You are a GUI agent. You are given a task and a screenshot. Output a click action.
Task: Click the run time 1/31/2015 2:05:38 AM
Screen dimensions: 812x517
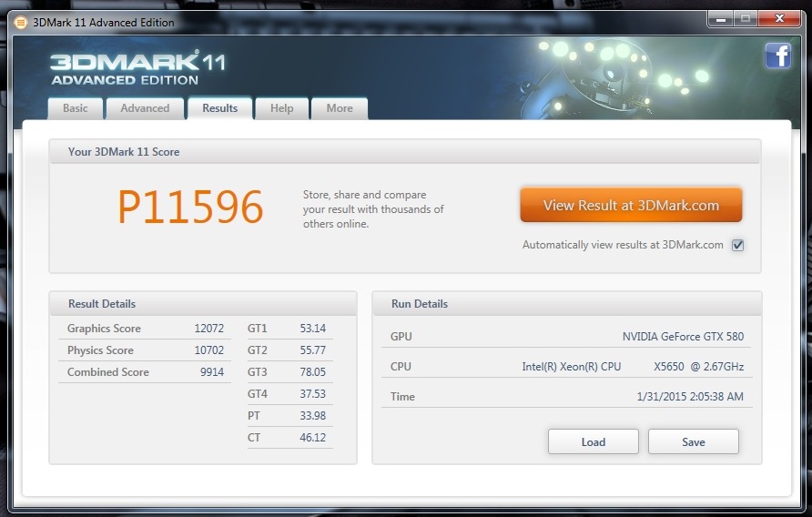pos(690,397)
